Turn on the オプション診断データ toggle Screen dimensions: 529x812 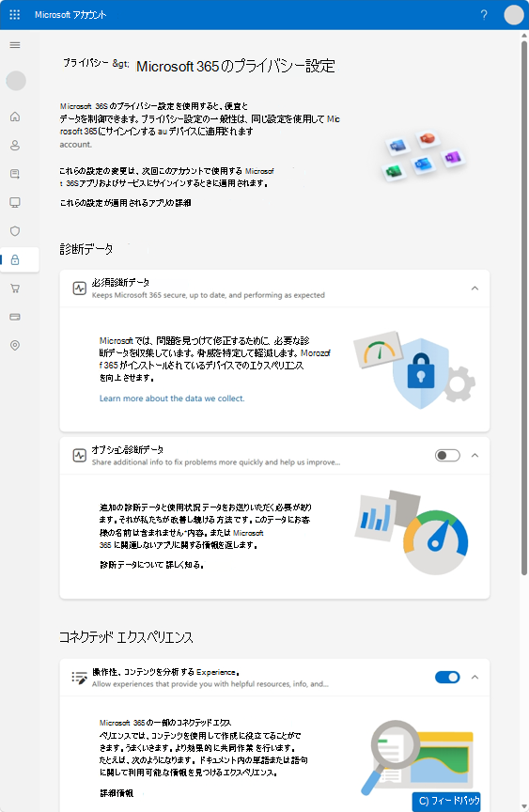tap(447, 456)
